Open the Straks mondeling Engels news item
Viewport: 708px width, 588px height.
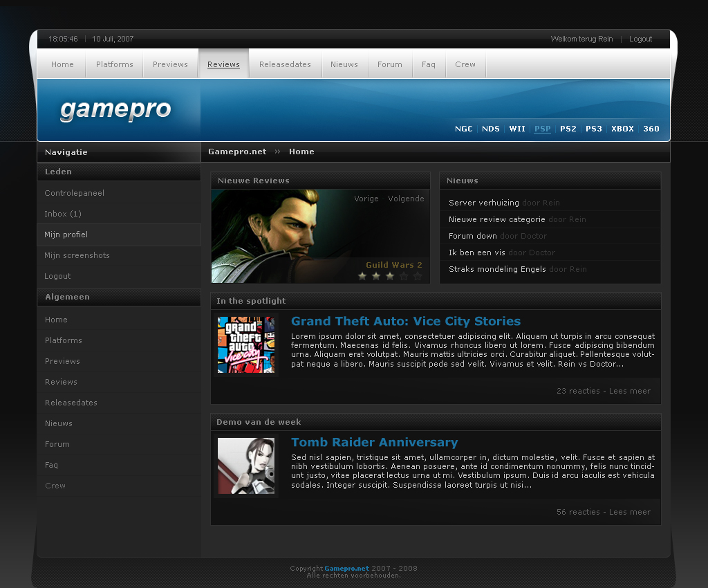[497, 269]
